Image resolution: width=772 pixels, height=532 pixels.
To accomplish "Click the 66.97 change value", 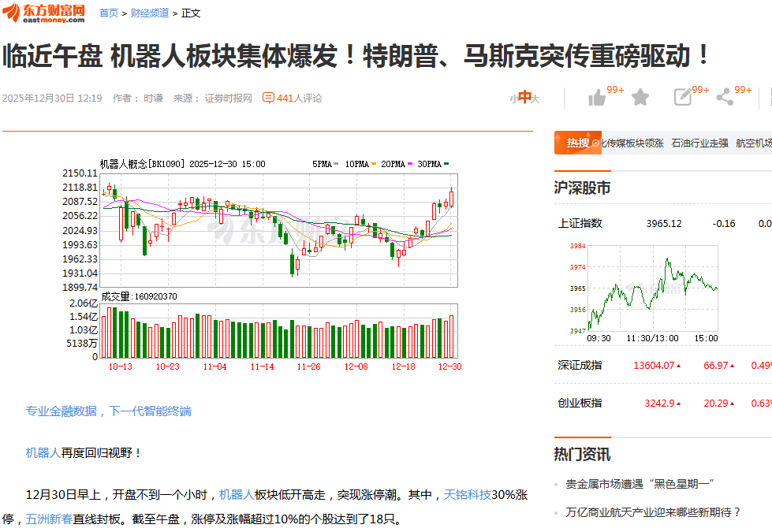I will click(716, 366).
